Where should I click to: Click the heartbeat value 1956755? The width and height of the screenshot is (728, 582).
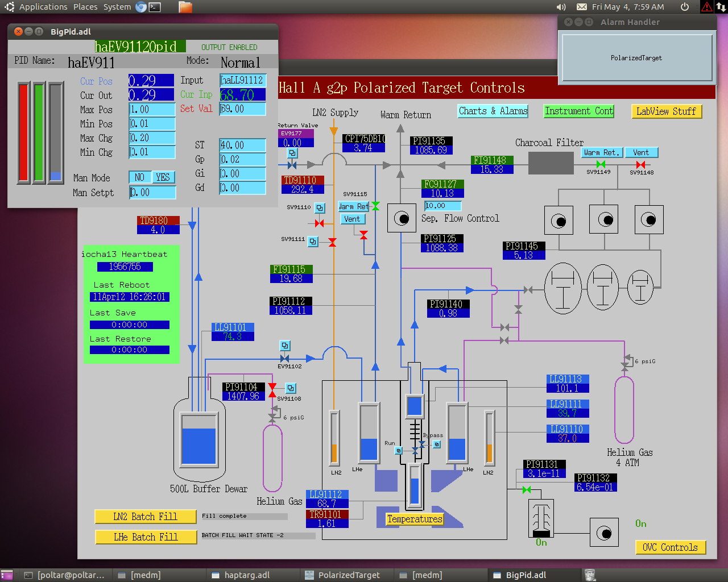125,267
